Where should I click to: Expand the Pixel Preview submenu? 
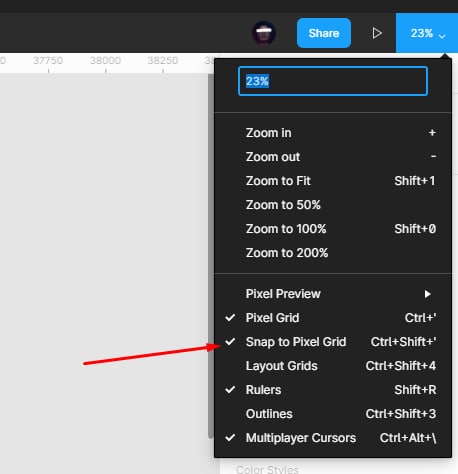coord(333,294)
